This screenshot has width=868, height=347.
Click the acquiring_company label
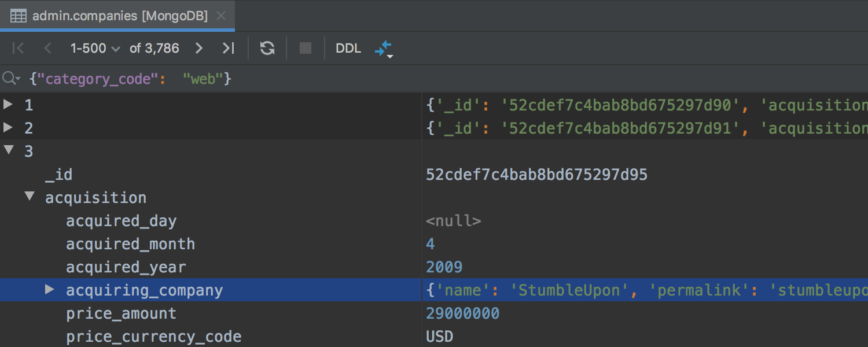pos(144,290)
